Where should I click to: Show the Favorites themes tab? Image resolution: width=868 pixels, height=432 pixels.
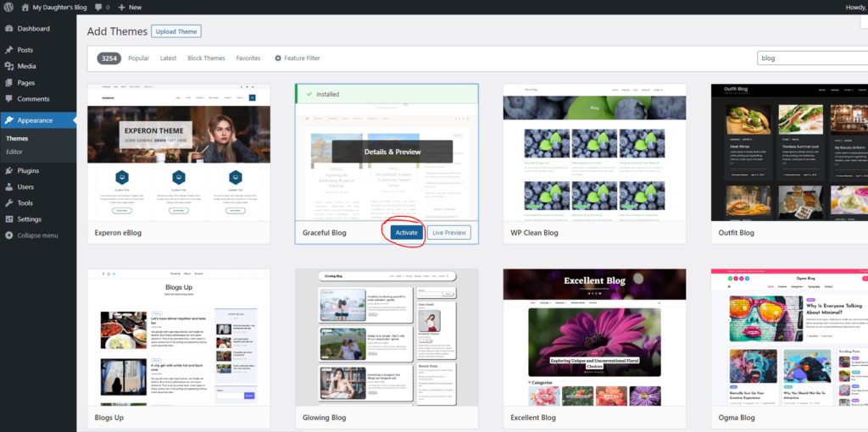[248, 58]
